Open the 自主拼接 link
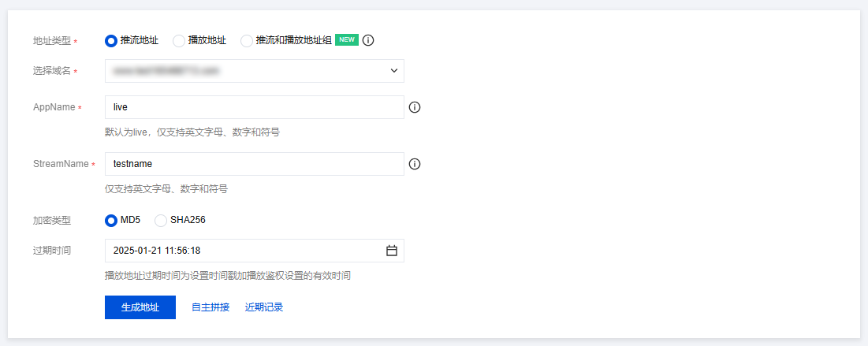This screenshot has width=868, height=346. (210, 307)
